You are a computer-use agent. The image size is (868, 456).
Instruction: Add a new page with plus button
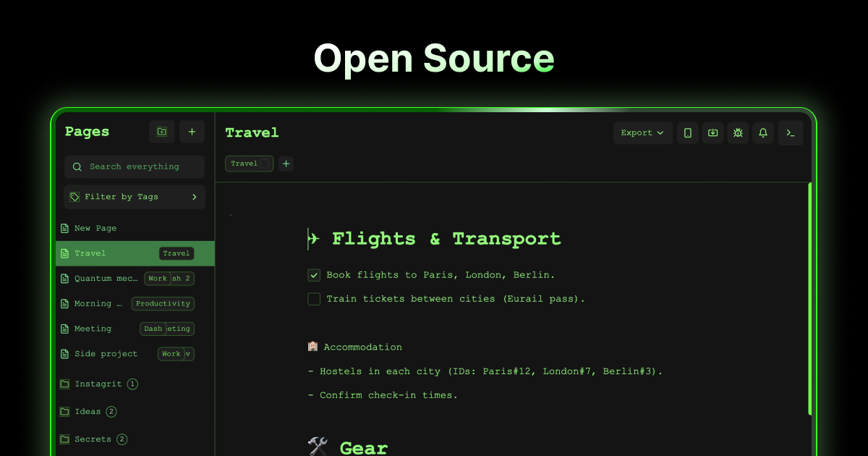192,132
